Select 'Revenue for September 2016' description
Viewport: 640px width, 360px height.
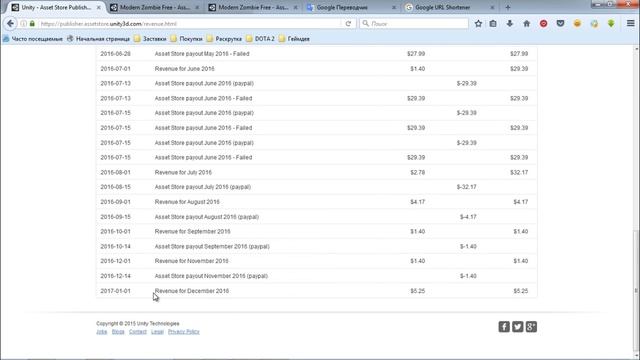[x=193, y=231]
